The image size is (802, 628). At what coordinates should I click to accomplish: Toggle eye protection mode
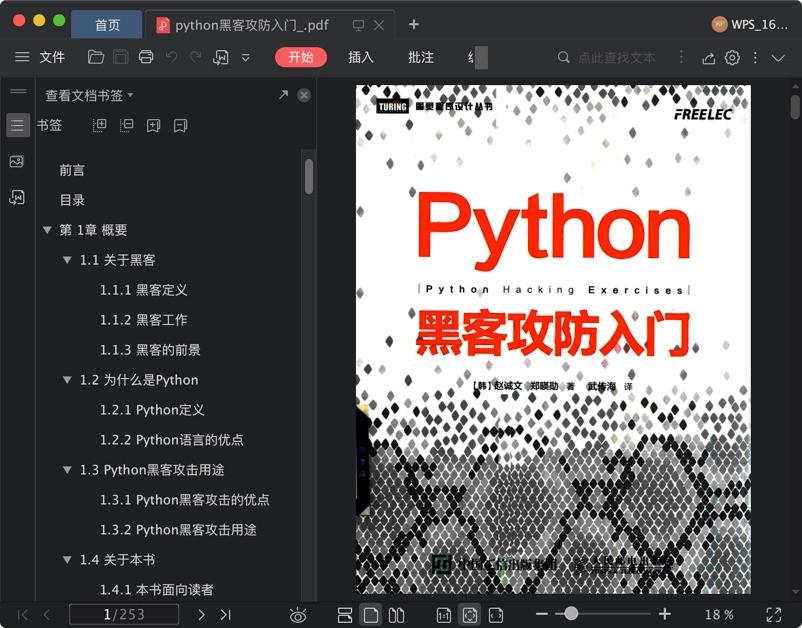(298, 615)
